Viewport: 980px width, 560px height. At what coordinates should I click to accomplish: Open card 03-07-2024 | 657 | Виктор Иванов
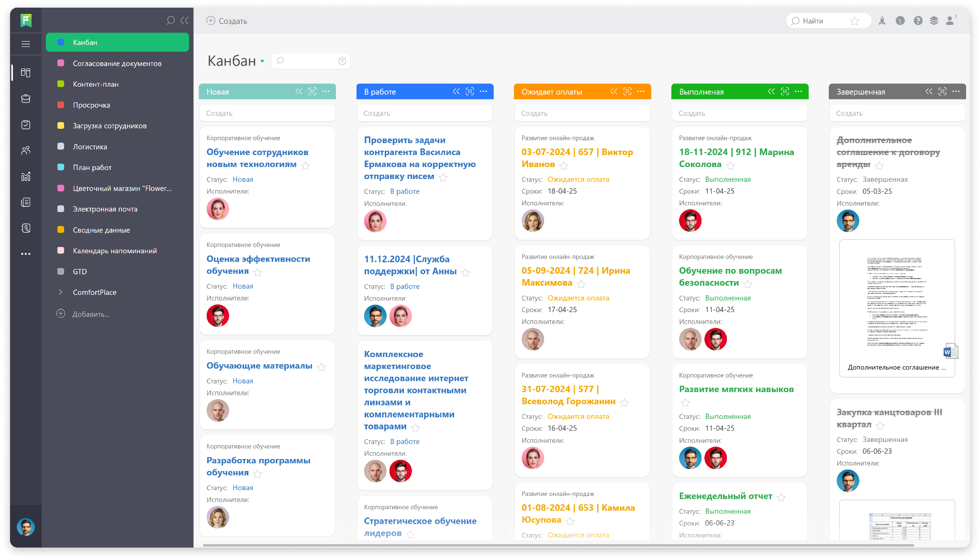(577, 158)
